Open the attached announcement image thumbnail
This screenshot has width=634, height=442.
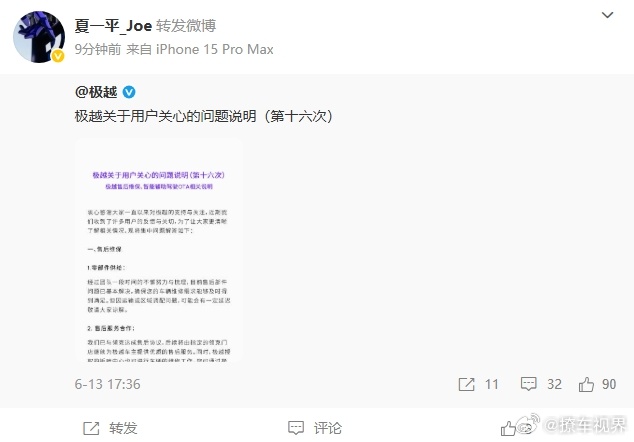click(159, 250)
